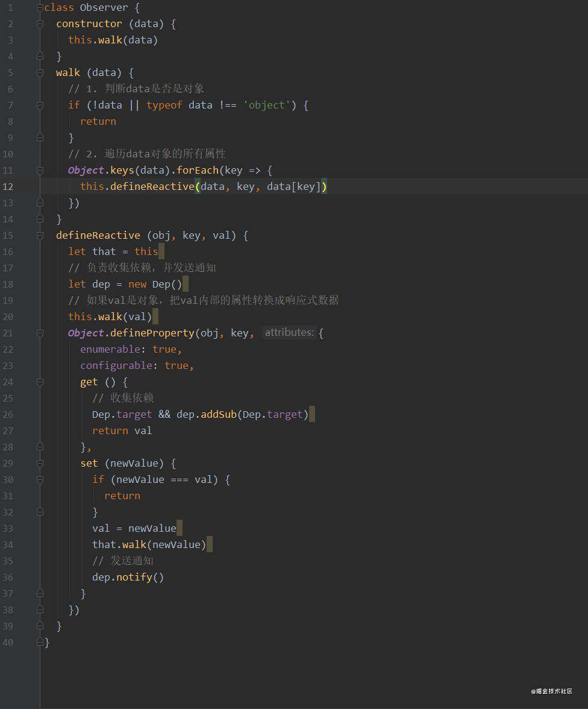
Task: Click the comment '// 发送通知'
Action: tap(123, 561)
